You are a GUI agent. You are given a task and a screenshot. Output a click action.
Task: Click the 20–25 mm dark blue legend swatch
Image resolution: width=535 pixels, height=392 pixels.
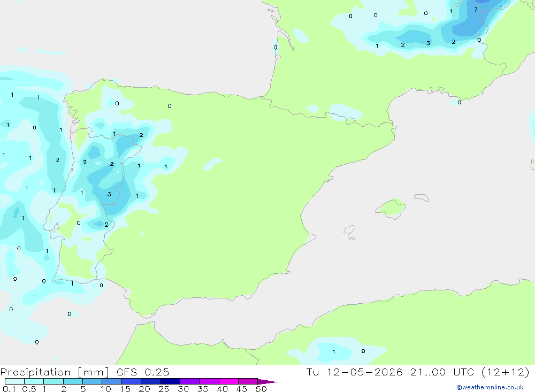coord(151,381)
